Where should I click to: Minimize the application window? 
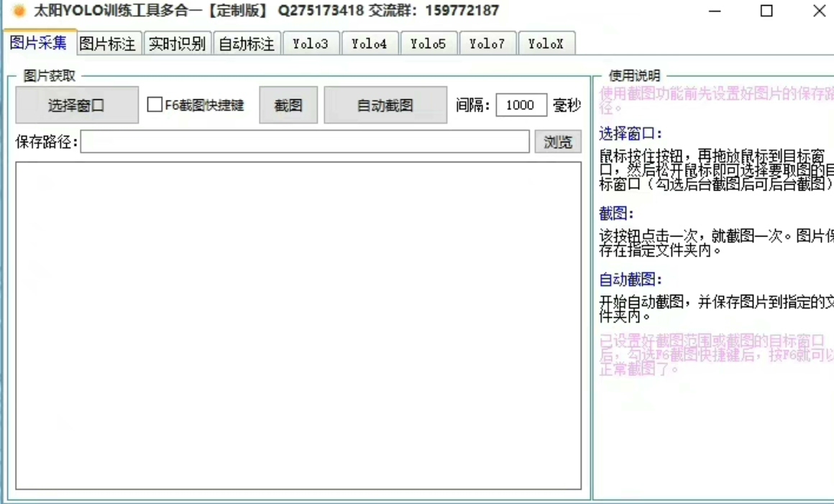coord(715,11)
